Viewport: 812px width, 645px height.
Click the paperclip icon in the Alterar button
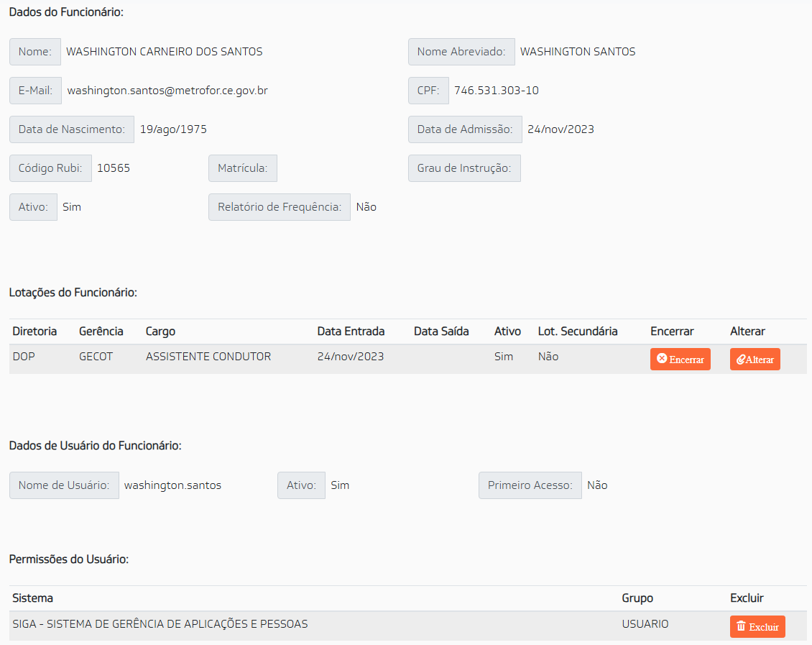tap(741, 359)
